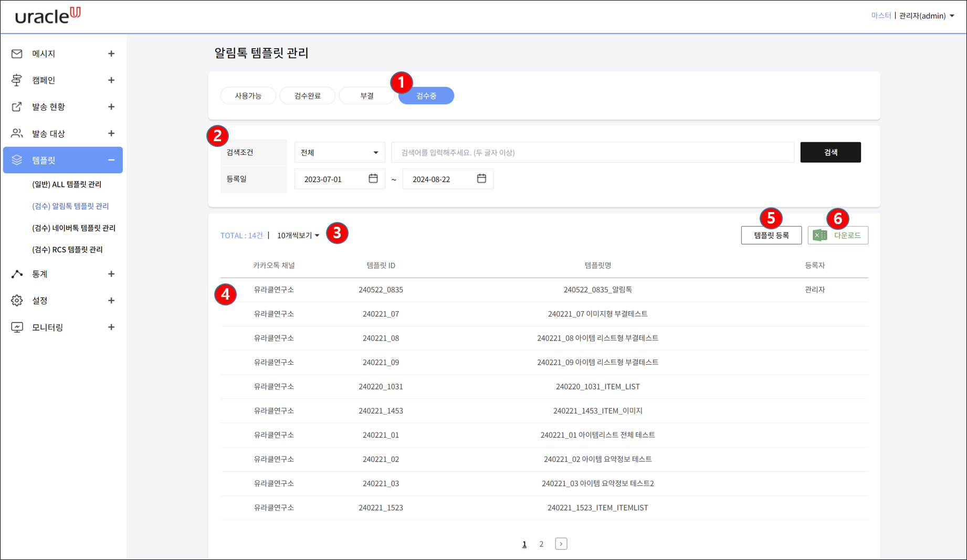This screenshot has height=560, width=967.
Task: Click 240221_02 아이템 요약정보 테스트 row
Action: pyautogui.click(x=544, y=459)
